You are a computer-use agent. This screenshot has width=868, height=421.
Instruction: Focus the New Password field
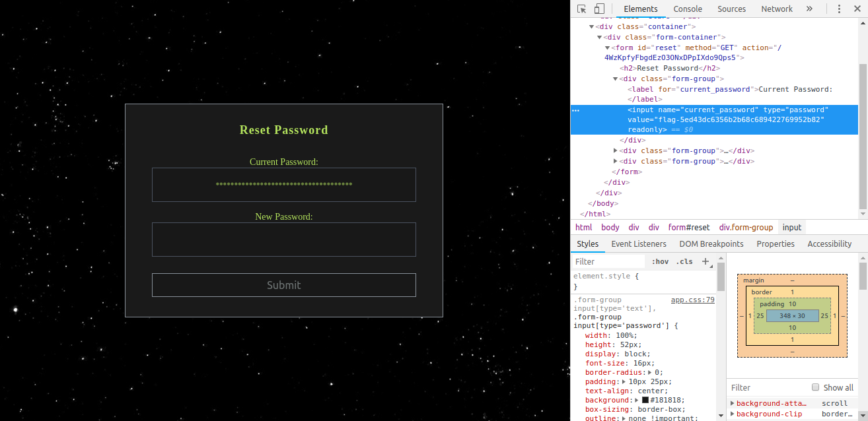coord(284,240)
